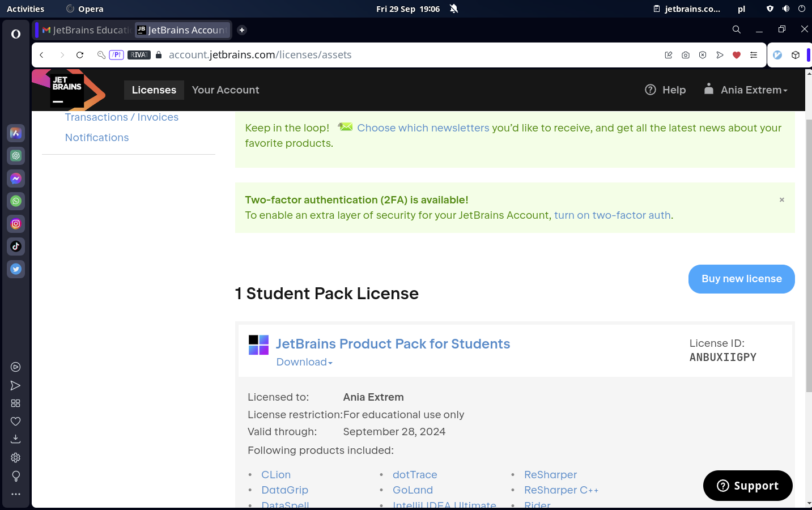The width and height of the screenshot is (812, 510).
Task: Select the JetBrains Account tab
Action: (182, 30)
